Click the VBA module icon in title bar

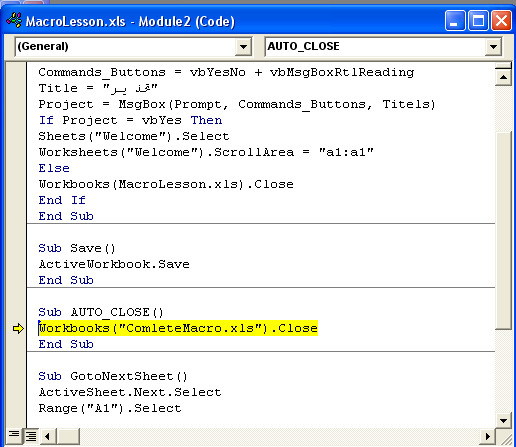(14, 21)
